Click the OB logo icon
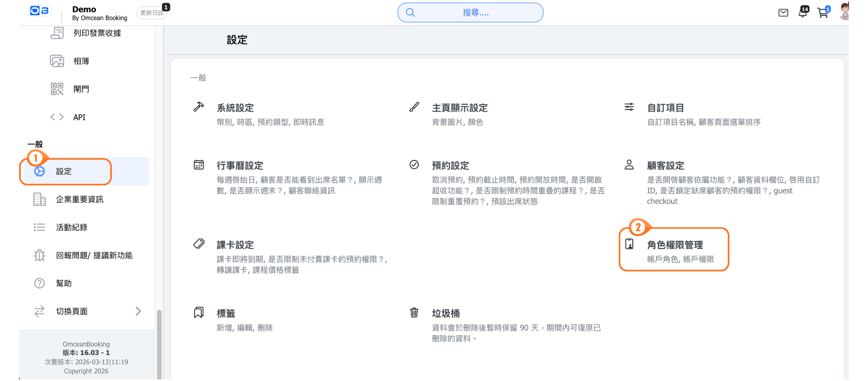This screenshot has height=381, width=868. point(39,11)
